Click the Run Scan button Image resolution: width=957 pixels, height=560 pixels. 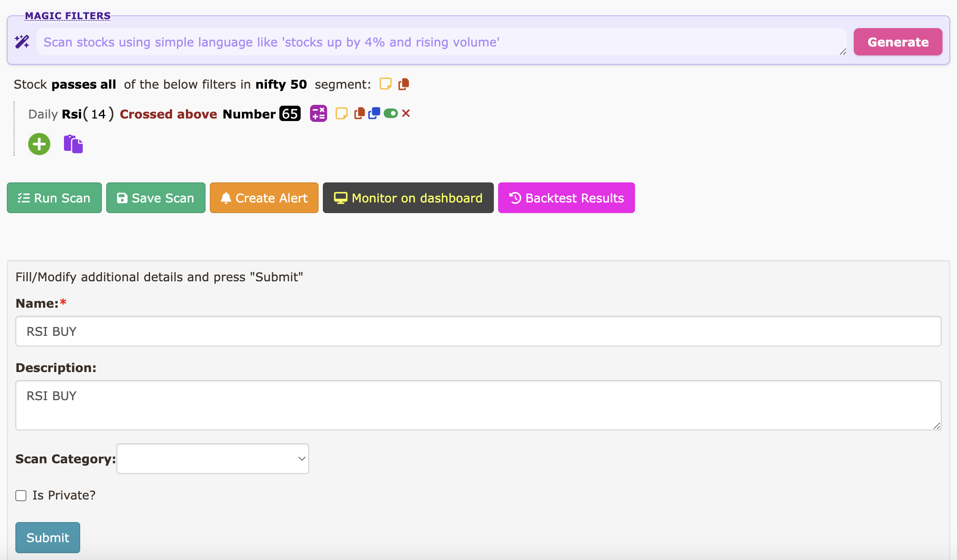54,198
